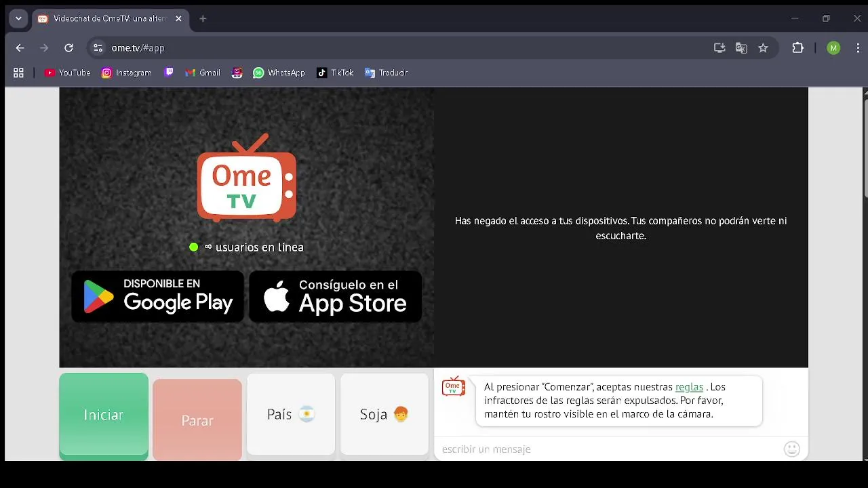Reload the OmeTV page
The height and width of the screenshot is (488, 868).
pos(68,48)
